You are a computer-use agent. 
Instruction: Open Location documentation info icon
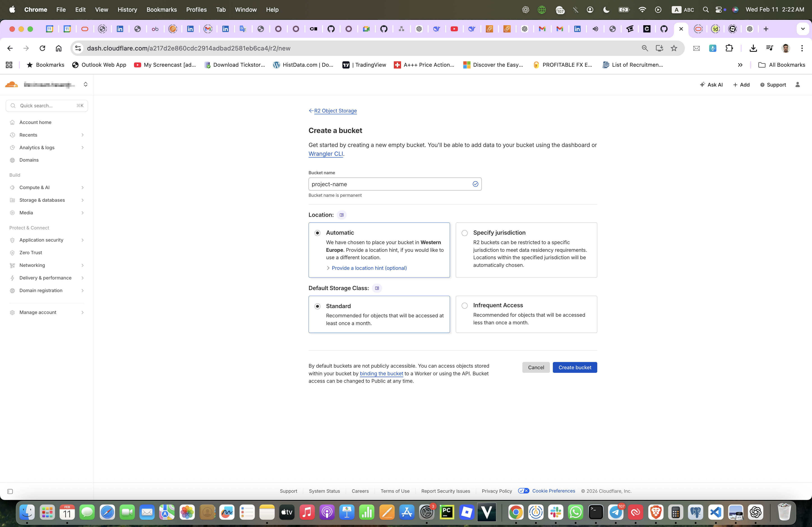click(341, 215)
